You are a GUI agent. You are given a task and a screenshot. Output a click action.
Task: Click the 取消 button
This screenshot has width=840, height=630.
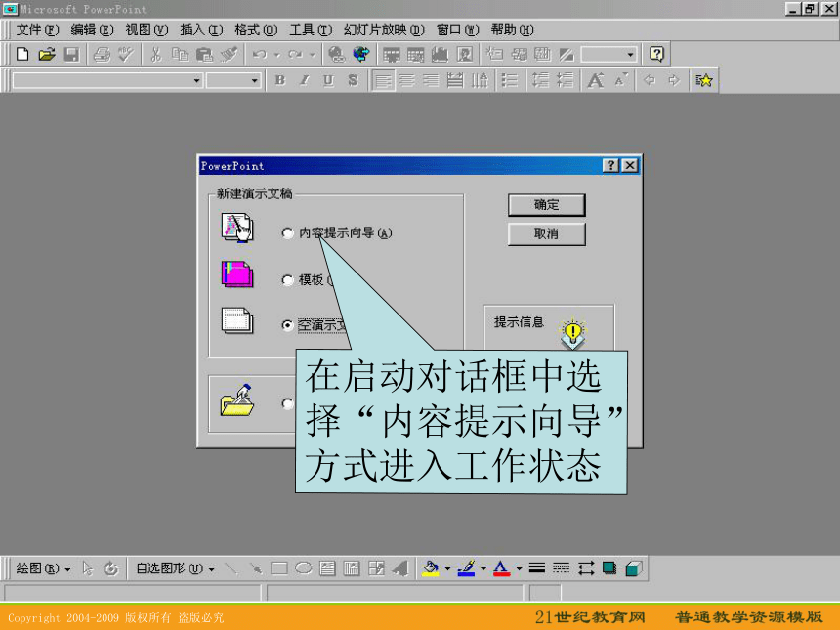click(x=546, y=234)
